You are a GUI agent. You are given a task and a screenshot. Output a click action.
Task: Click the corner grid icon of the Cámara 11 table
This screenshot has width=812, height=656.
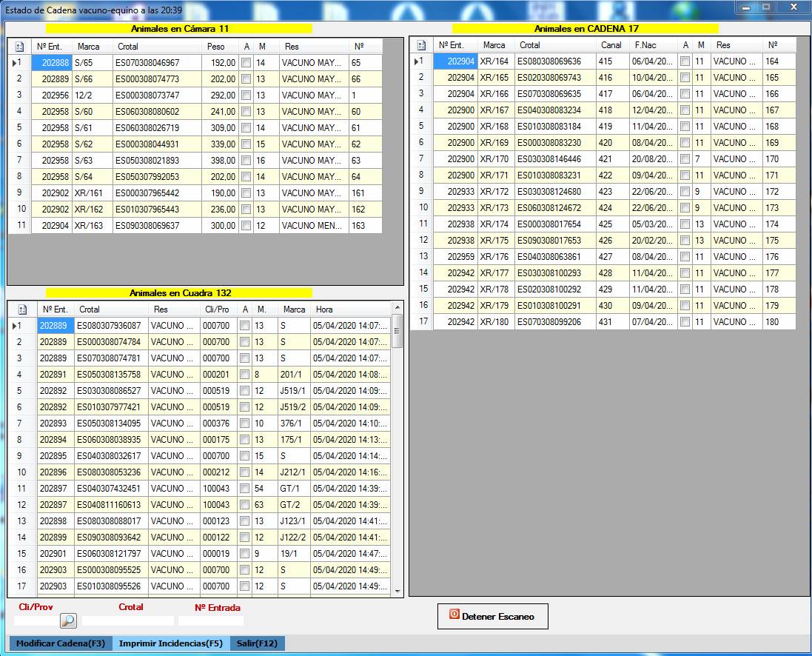click(x=19, y=47)
